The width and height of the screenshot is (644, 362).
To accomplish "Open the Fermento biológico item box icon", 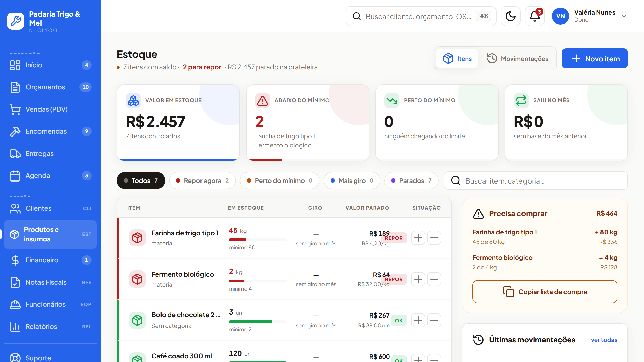I will click(x=137, y=279).
